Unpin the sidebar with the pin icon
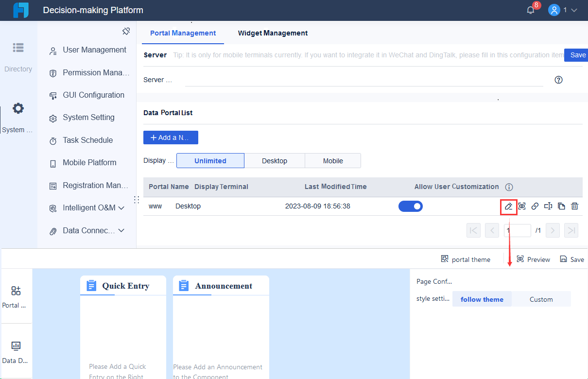 pos(126,31)
